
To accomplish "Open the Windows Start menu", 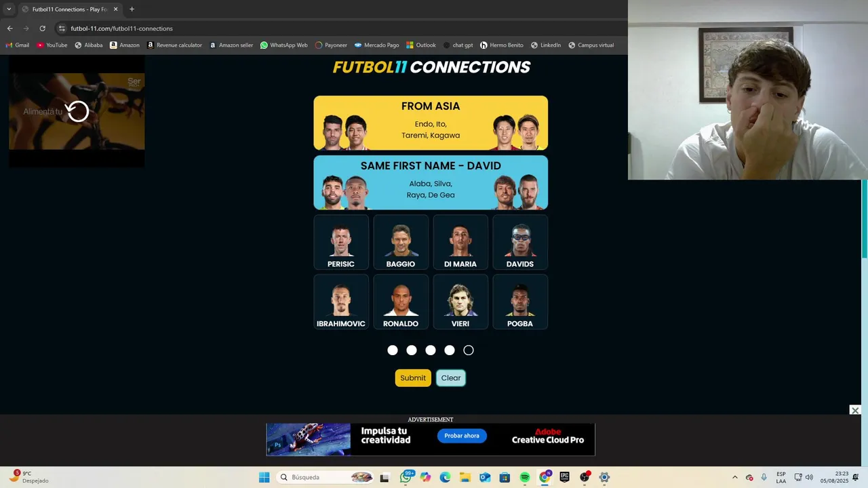I will tap(264, 477).
